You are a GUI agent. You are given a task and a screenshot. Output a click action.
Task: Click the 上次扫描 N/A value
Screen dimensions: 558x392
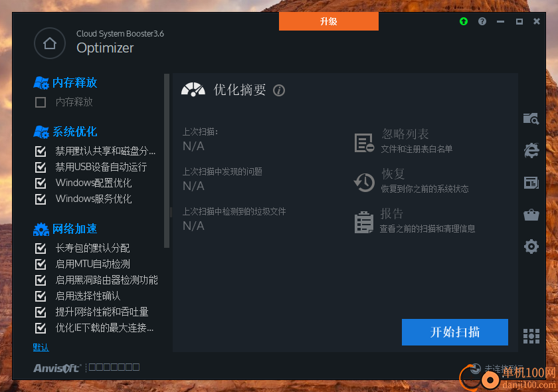click(x=193, y=146)
